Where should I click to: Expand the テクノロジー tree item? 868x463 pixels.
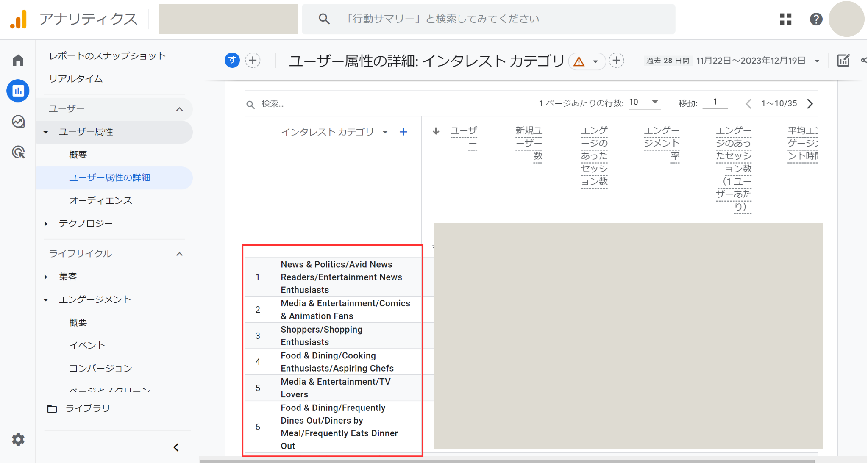pyautogui.click(x=46, y=224)
